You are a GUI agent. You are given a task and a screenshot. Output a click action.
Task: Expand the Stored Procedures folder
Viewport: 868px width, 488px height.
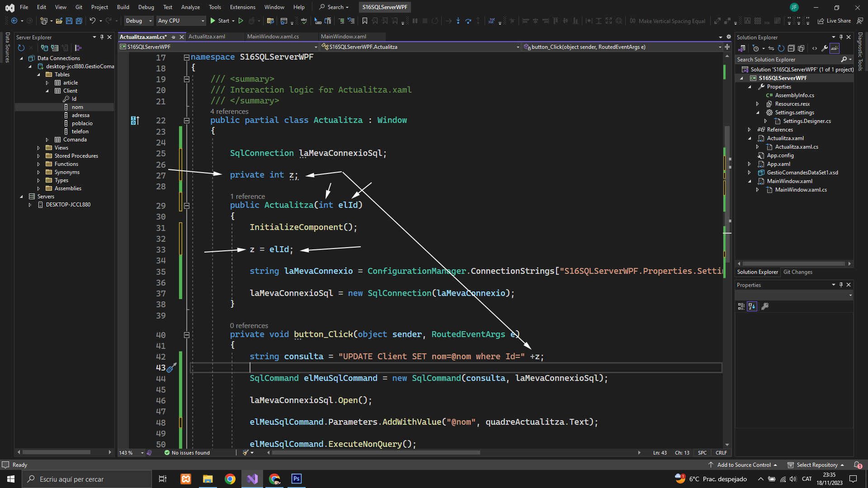pos(38,156)
